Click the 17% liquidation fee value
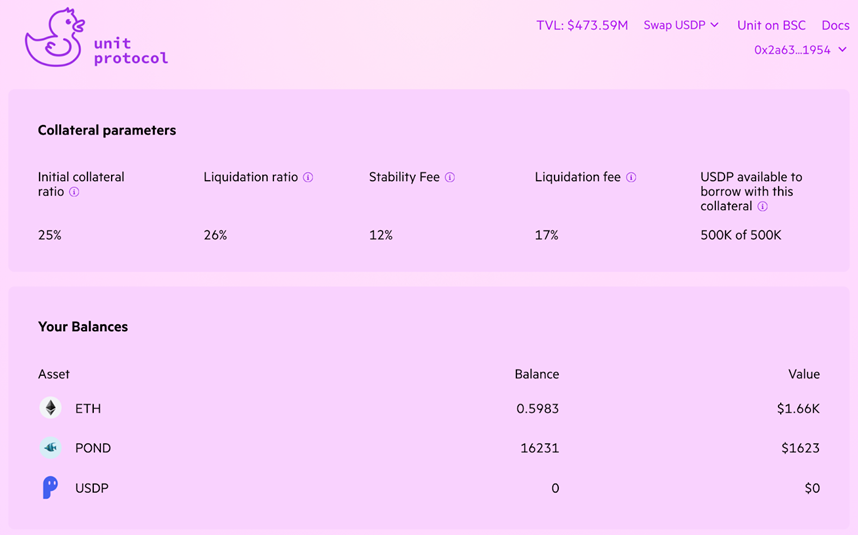 point(547,235)
